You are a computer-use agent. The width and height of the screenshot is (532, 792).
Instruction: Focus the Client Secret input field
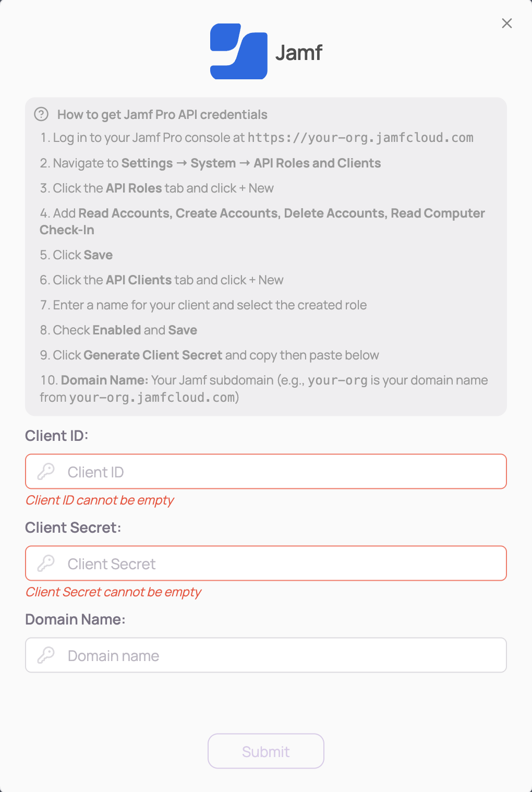[x=282, y=563]
